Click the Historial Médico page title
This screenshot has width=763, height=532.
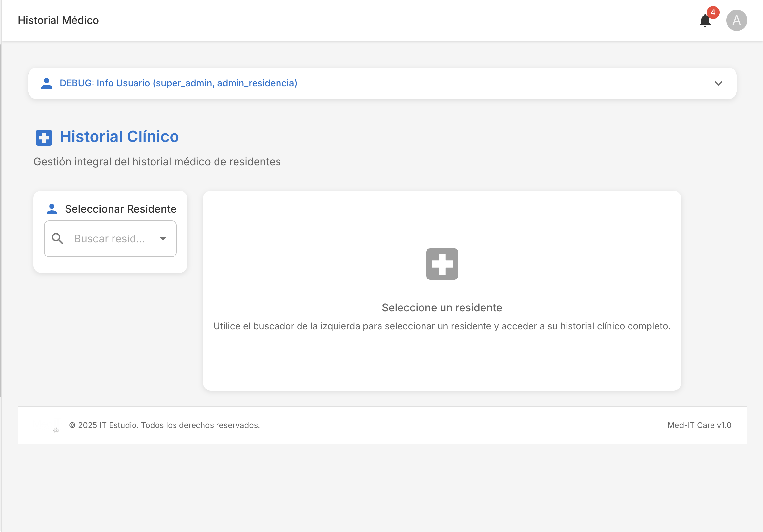pos(58,20)
